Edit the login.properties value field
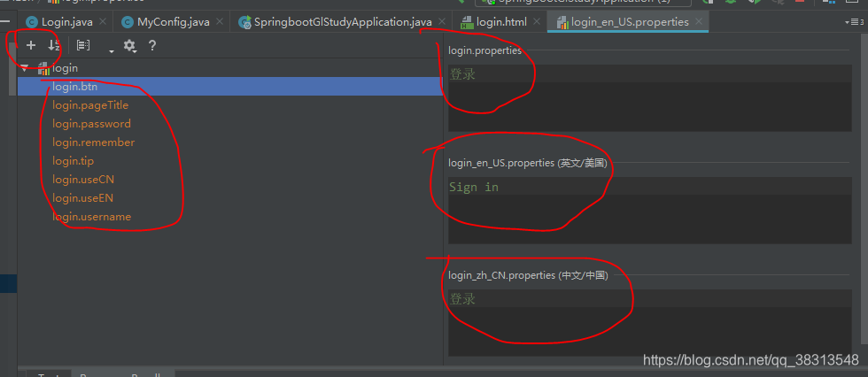Viewport: 868px width, 377px height. [649, 98]
